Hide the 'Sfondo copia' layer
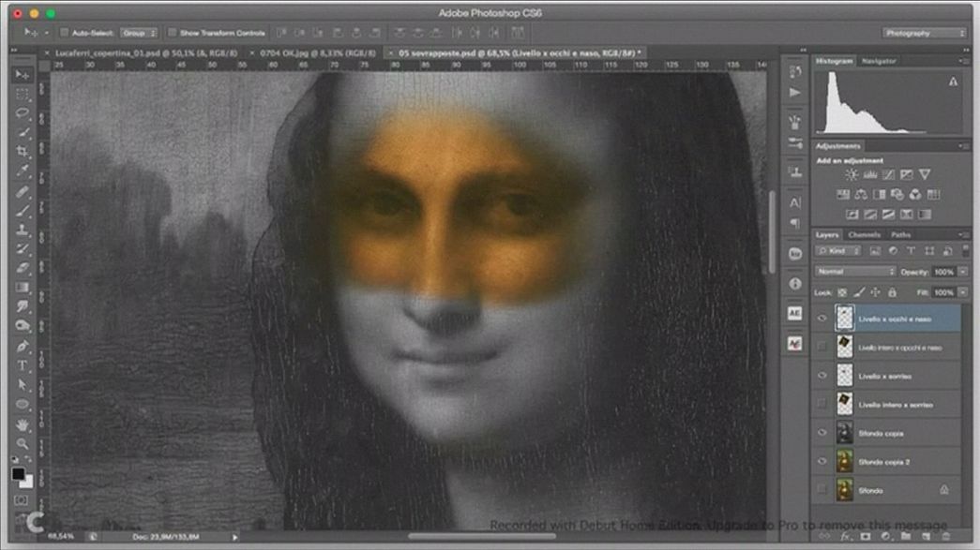The height and width of the screenshot is (550, 980). (x=822, y=433)
